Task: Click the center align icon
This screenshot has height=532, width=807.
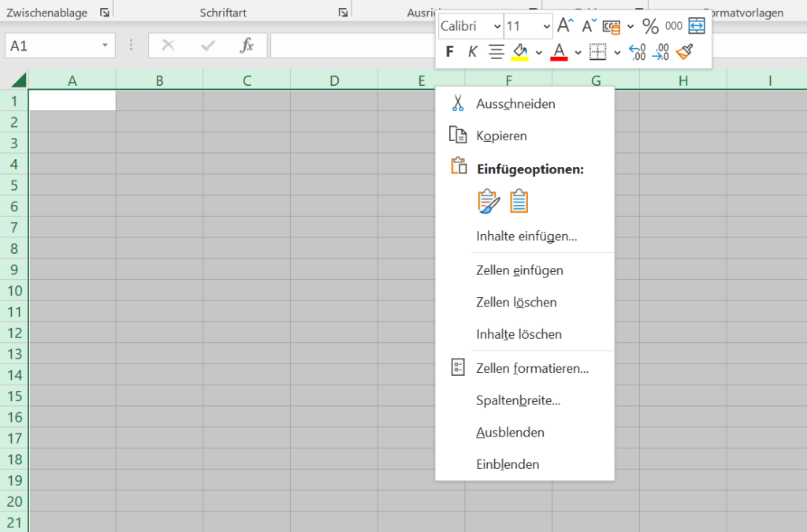Action: click(x=496, y=52)
